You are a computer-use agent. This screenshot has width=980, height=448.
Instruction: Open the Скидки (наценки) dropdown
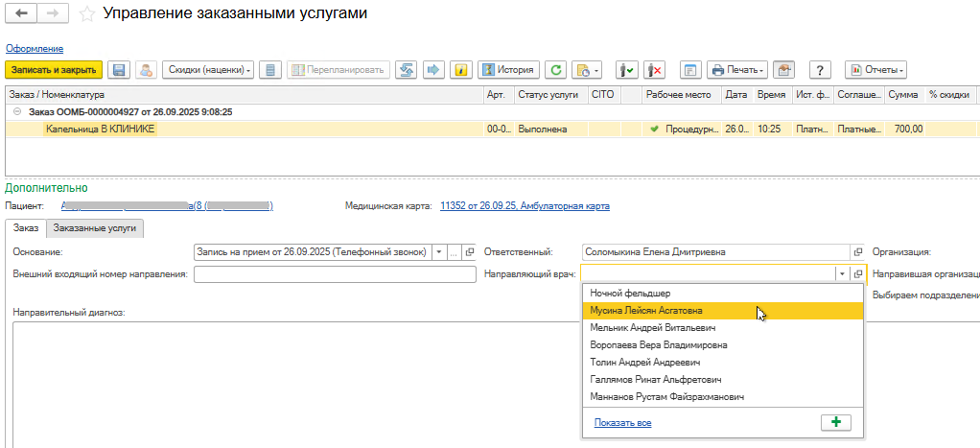(208, 70)
